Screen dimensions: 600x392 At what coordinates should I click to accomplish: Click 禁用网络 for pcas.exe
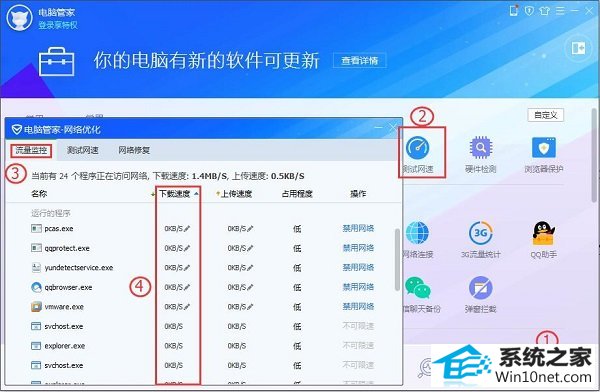click(358, 229)
